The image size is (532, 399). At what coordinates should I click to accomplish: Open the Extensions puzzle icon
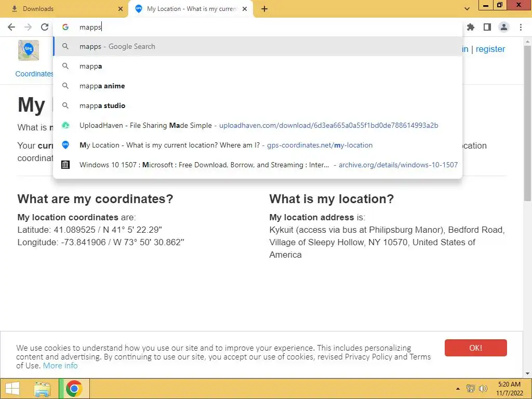click(471, 27)
